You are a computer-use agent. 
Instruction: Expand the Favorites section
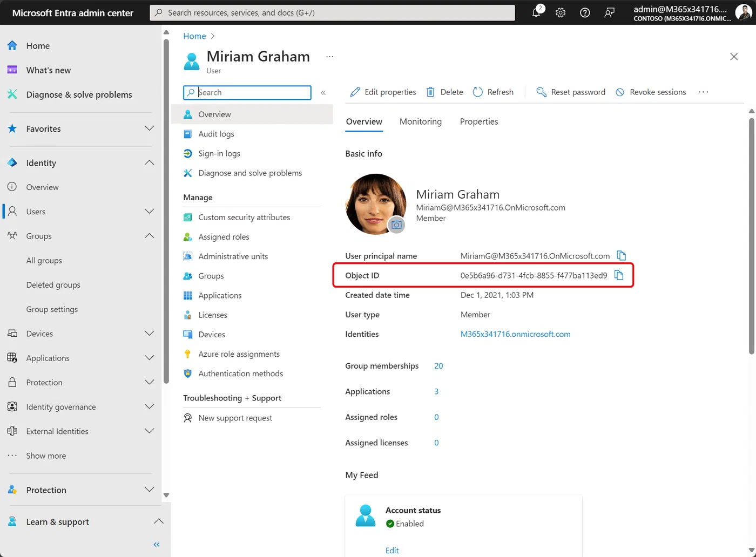click(x=150, y=128)
